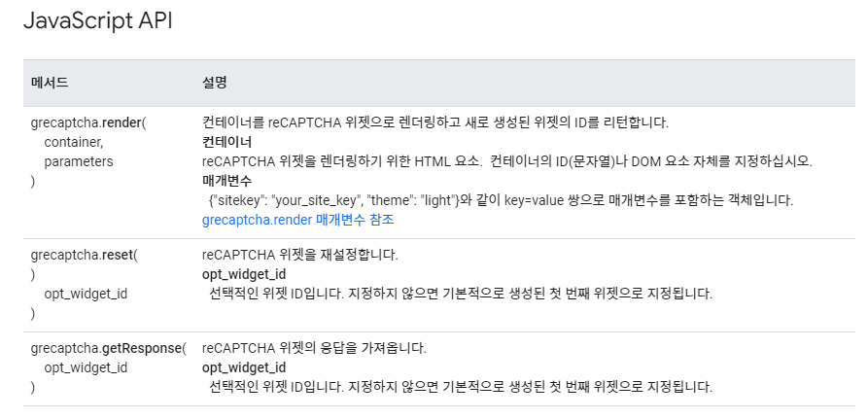Image resolution: width=868 pixels, height=418 pixels.
Task: Open the grecaptcha.render 매개변수 참조 link
Action: pyautogui.click(x=297, y=220)
